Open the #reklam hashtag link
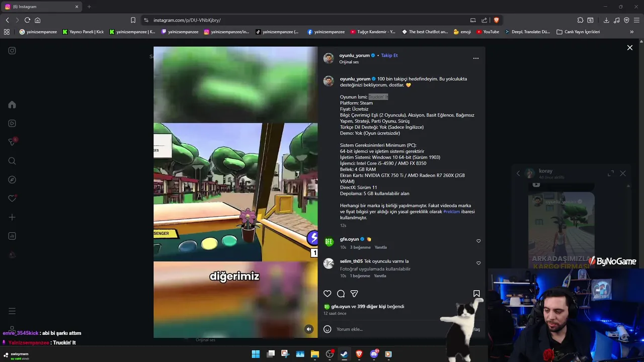The image size is (644, 362). click(451, 212)
